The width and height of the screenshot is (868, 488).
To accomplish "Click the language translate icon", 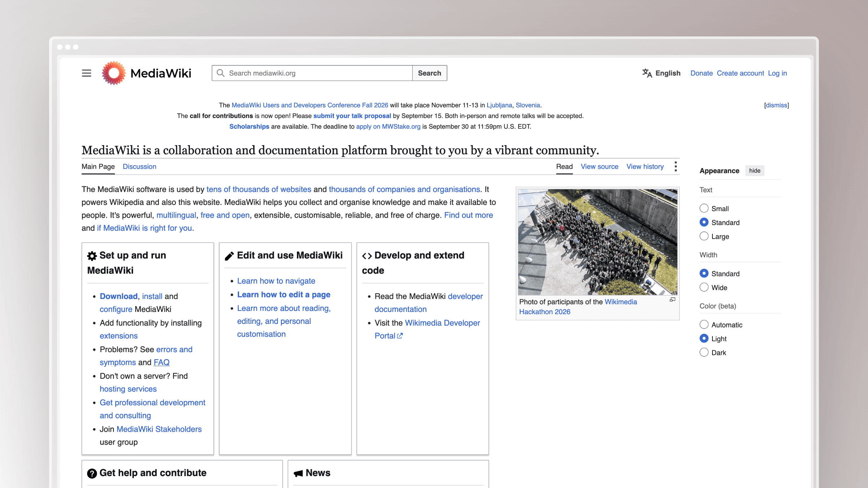I will tap(647, 73).
